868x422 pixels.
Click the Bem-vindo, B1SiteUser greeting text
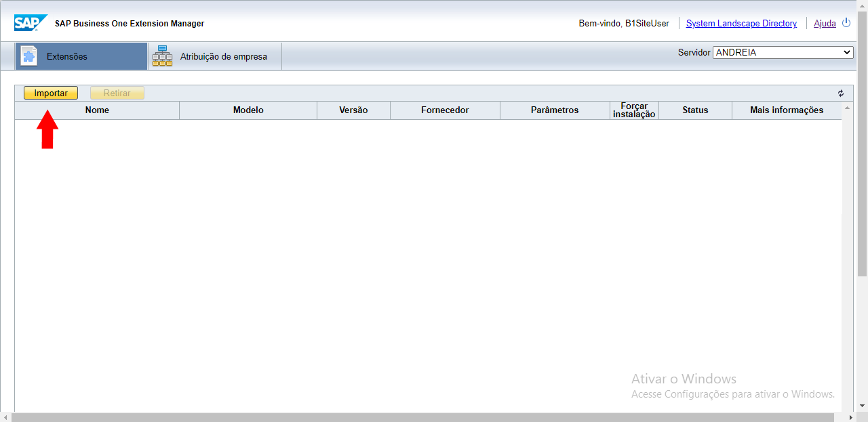pyautogui.click(x=624, y=23)
